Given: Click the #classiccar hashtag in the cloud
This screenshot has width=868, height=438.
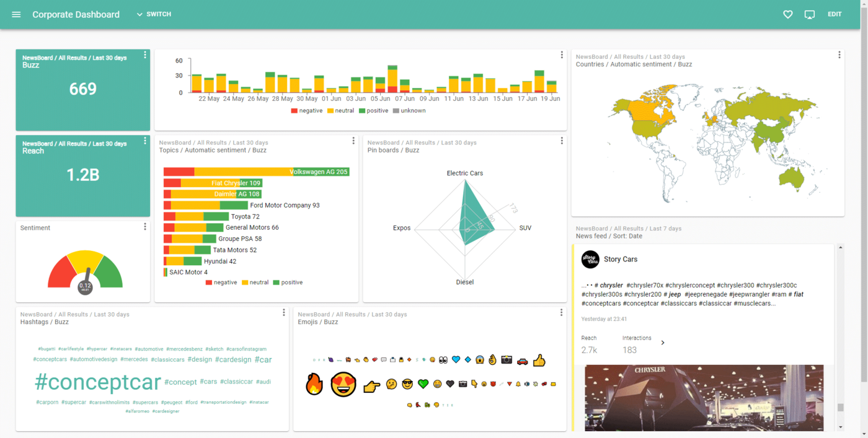Looking at the screenshot, I should (236, 382).
